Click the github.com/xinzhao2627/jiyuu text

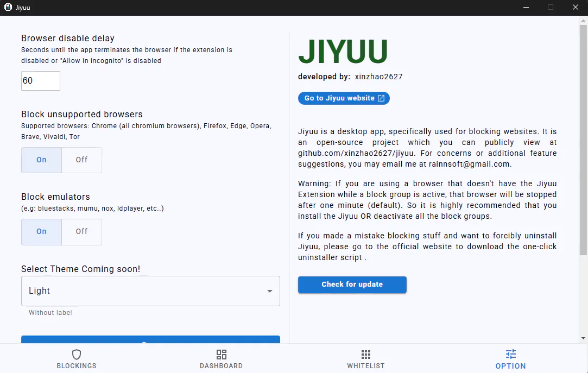tap(356, 153)
